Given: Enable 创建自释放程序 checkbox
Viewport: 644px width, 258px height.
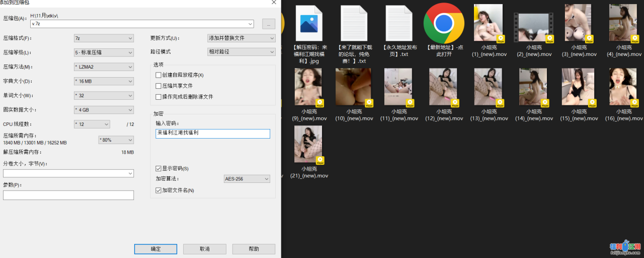Looking at the screenshot, I should [x=158, y=75].
